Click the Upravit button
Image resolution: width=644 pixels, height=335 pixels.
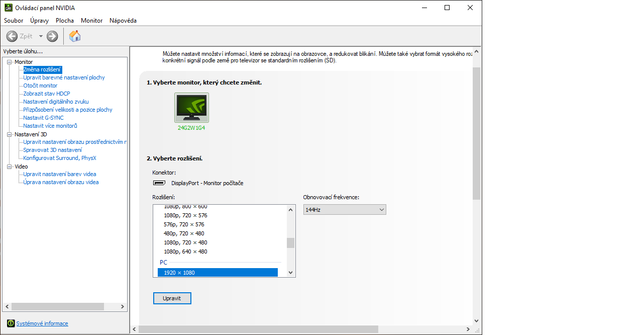[172, 298]
